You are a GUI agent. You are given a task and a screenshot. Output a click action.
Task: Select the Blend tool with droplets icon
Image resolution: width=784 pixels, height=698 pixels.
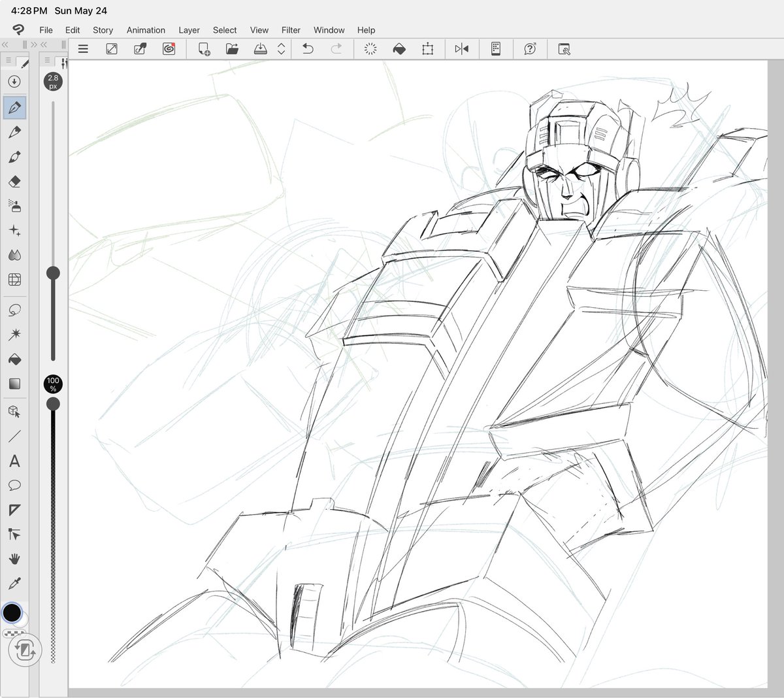pyautogui.click(x=14, y=255)
